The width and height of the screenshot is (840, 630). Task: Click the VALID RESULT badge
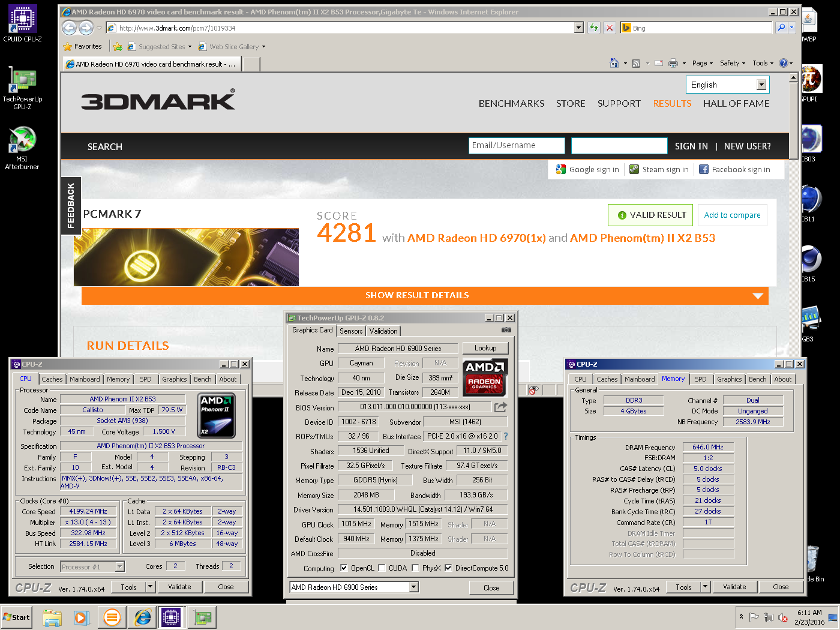650,215
